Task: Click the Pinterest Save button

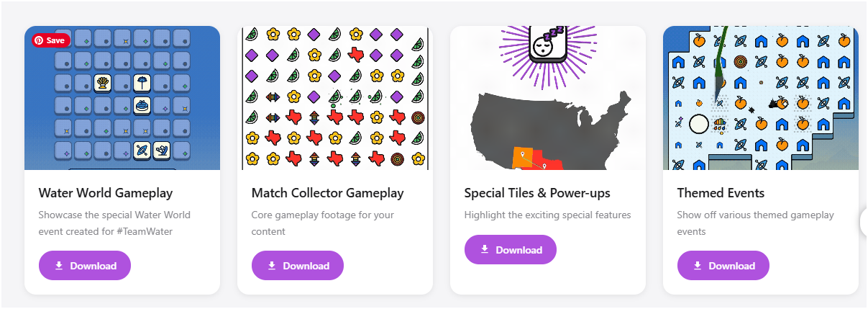Action: click(x=51, y=40)
